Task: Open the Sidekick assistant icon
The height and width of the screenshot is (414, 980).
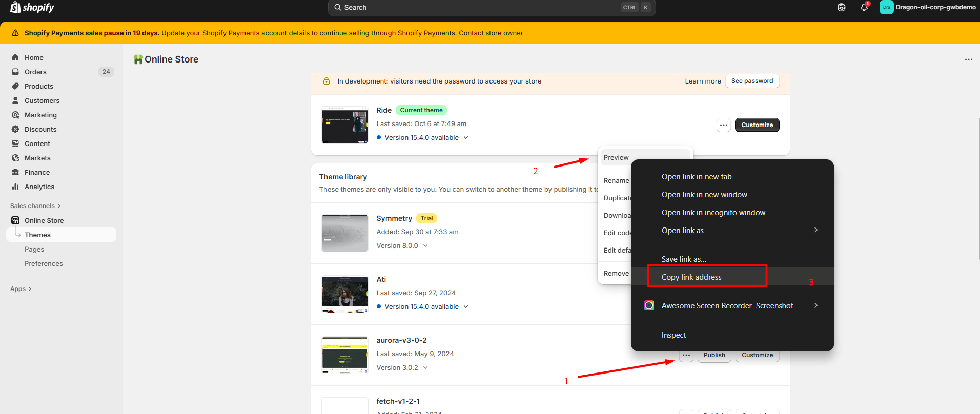Action: tap(842, 7)
